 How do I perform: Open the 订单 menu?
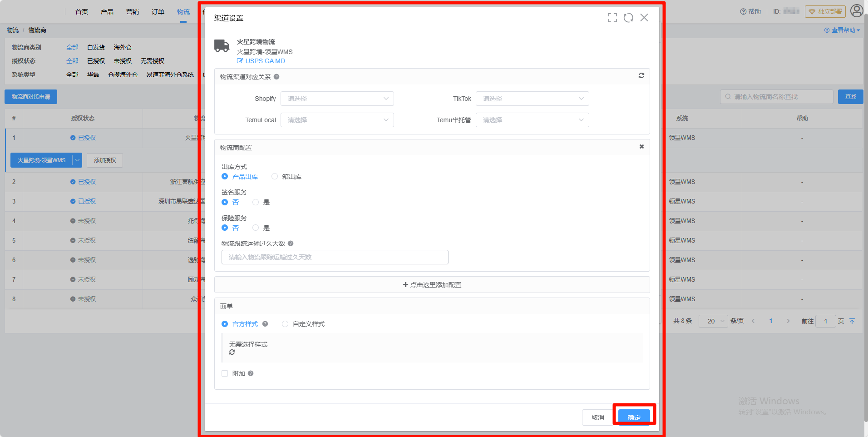click(158, 12)
